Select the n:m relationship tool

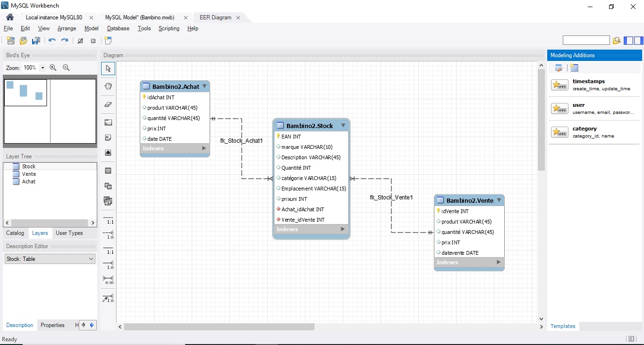[x=109, y=280]
